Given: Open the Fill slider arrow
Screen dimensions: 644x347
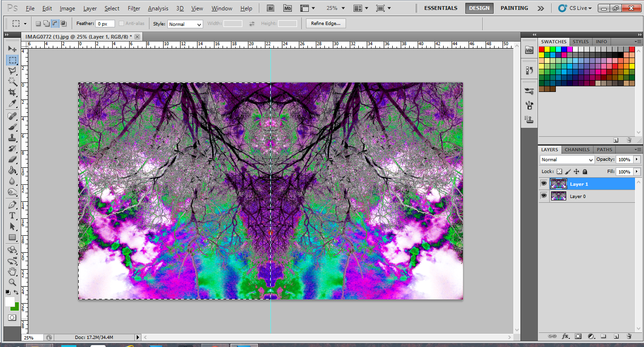Looking at the screenshot, I should tap(637, 172).
